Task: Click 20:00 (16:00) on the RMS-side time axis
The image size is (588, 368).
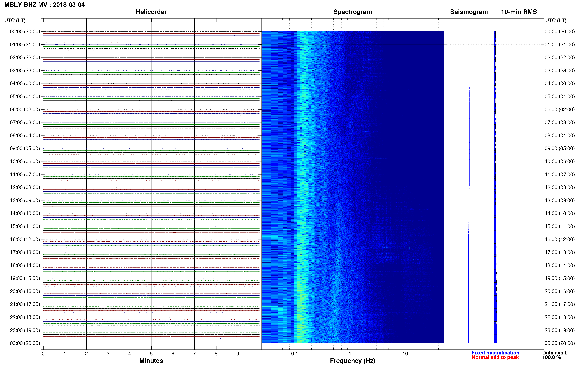Action: click(560, 291)
